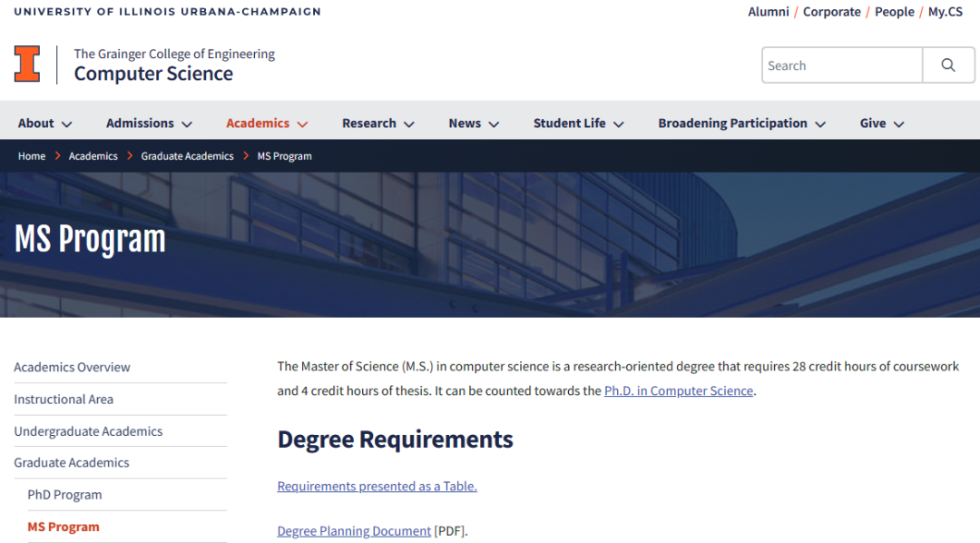Open the Student Life nav item
The height and width of the screenshot is (543, 980).
(569, 123)
